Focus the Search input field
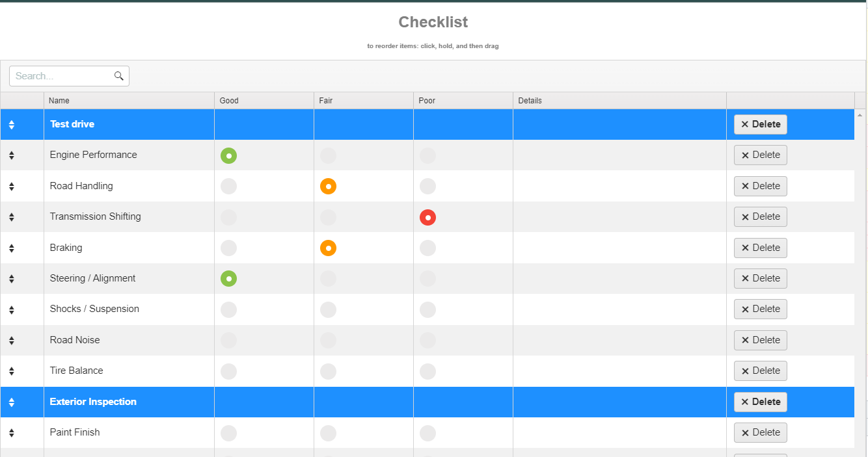 (x=62, y=76)
